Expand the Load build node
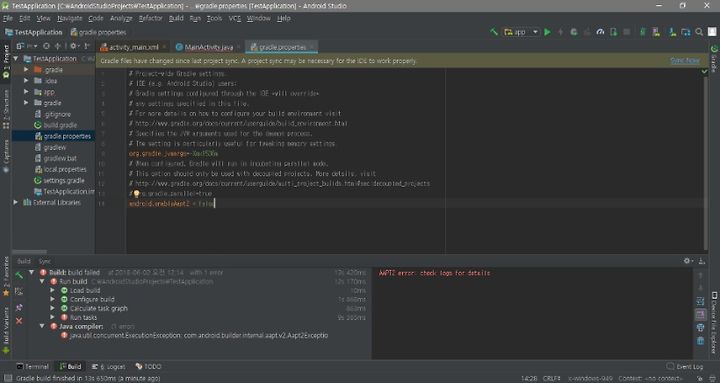The width and height of the screenshot is (720, 383). (x=52, y=290)
